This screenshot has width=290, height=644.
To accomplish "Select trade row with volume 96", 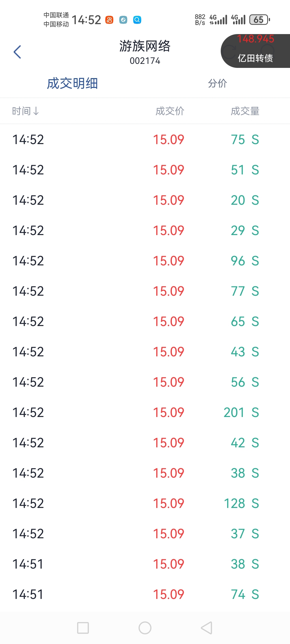I will click(x=145, y=261).
